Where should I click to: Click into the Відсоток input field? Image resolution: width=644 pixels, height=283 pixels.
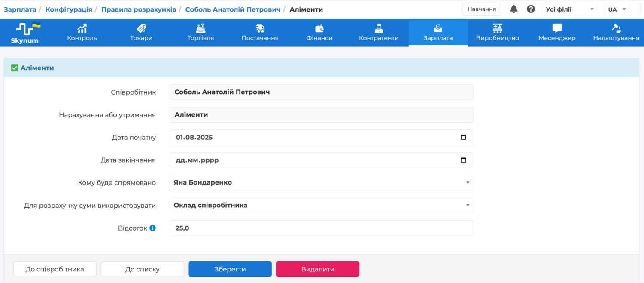321,228
